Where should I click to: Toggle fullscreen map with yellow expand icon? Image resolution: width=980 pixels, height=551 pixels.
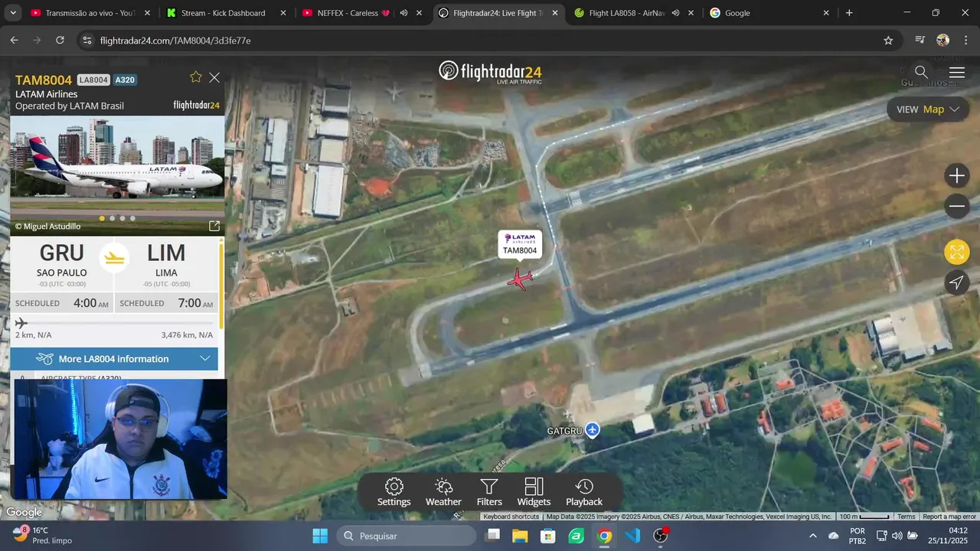[x=957, y=252]
